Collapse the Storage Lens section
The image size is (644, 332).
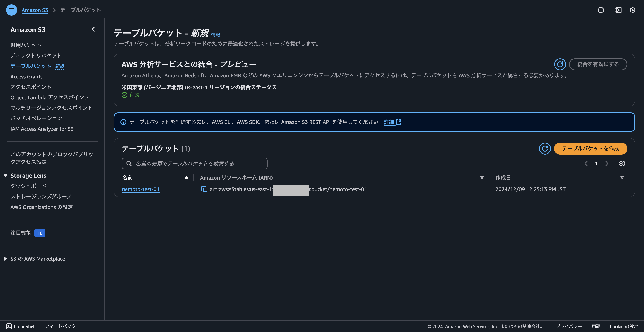pyautogui.click(x=6, y=175)
